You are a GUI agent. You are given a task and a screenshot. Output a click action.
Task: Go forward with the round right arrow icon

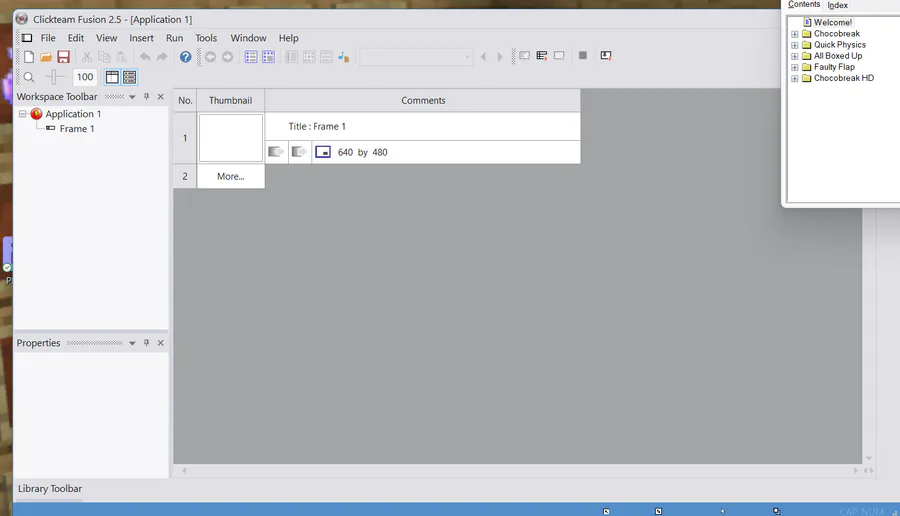[x=228, y=56]
